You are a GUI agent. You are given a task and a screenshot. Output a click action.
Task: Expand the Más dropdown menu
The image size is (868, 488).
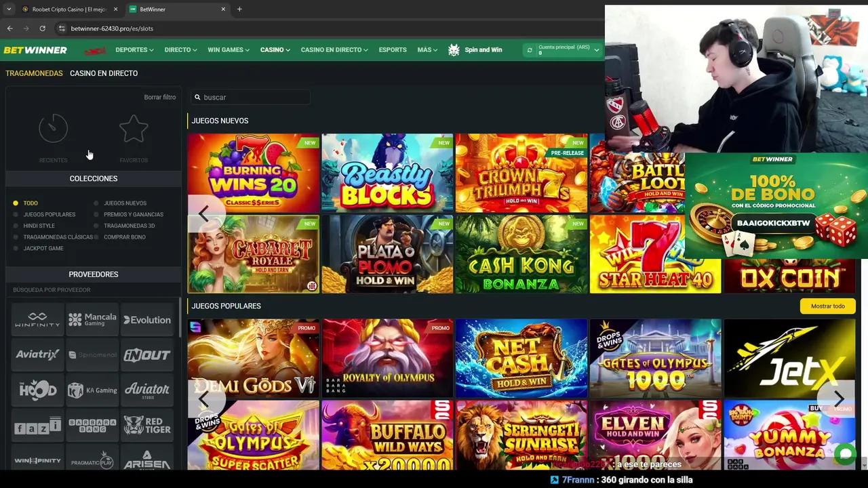tap(427, 50)
